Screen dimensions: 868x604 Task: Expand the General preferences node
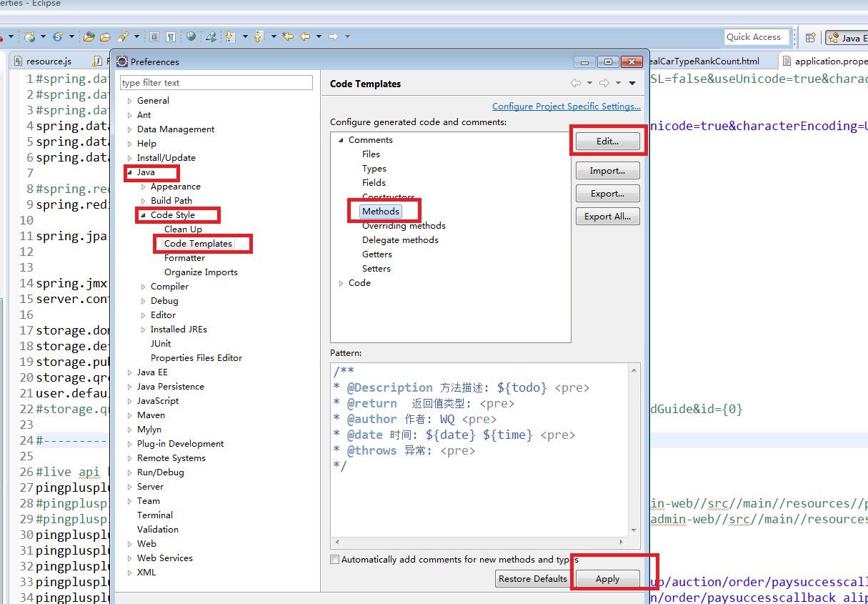tap(130, 101)
